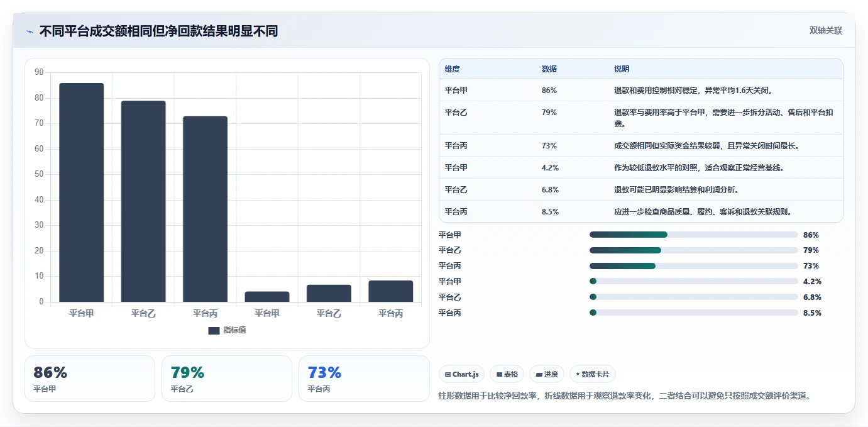Viewport: 868px width, 427px height.
Task: Click the 平台乙 chart bar near 79
Action: (143, 201)
